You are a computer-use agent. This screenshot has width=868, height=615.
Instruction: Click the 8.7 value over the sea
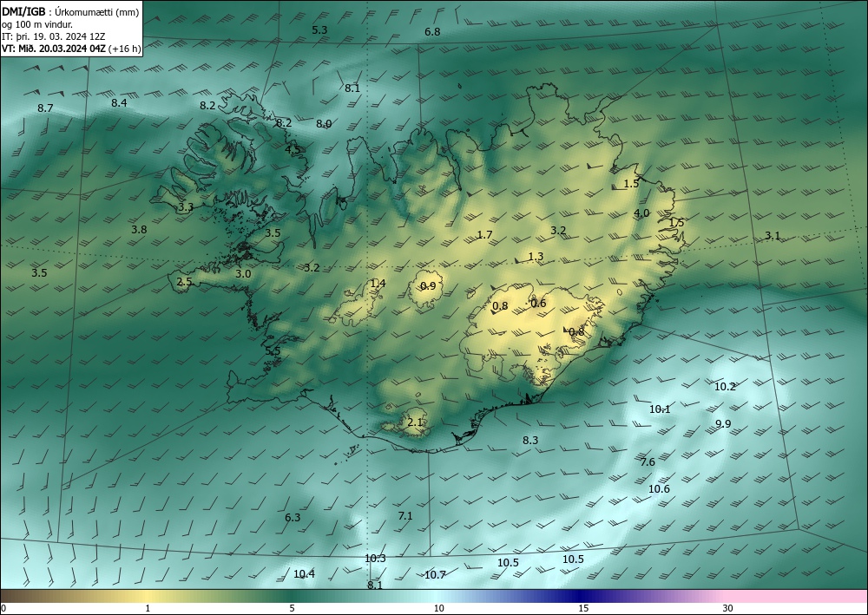pyautogui.click(x=45, y=108)
